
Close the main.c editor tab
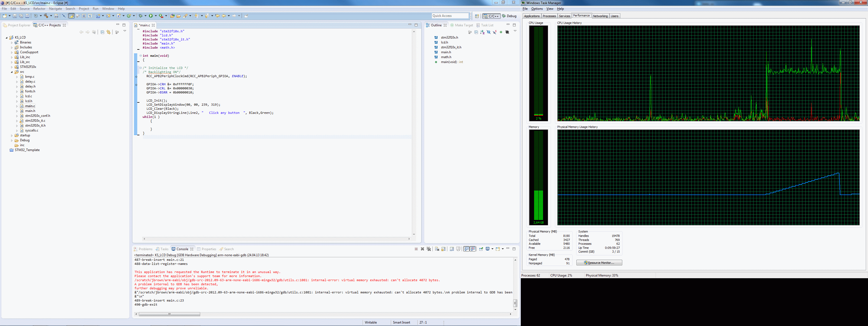click(153, 25)
